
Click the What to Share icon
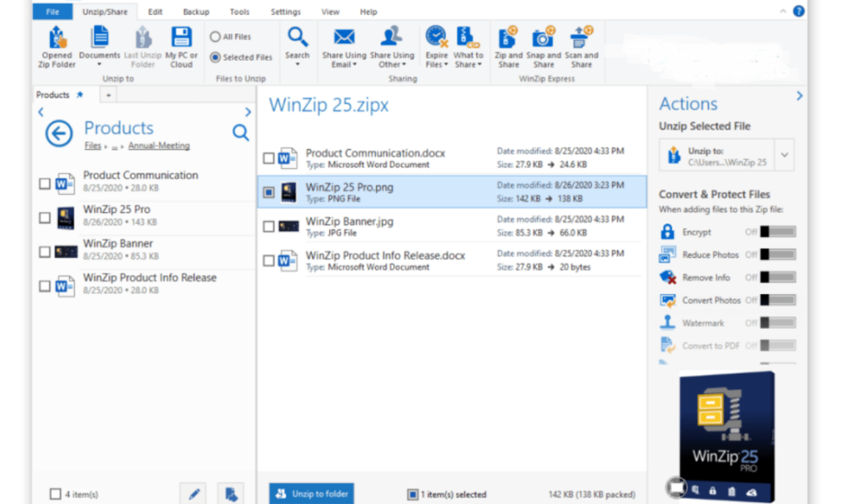pos(468,37)
